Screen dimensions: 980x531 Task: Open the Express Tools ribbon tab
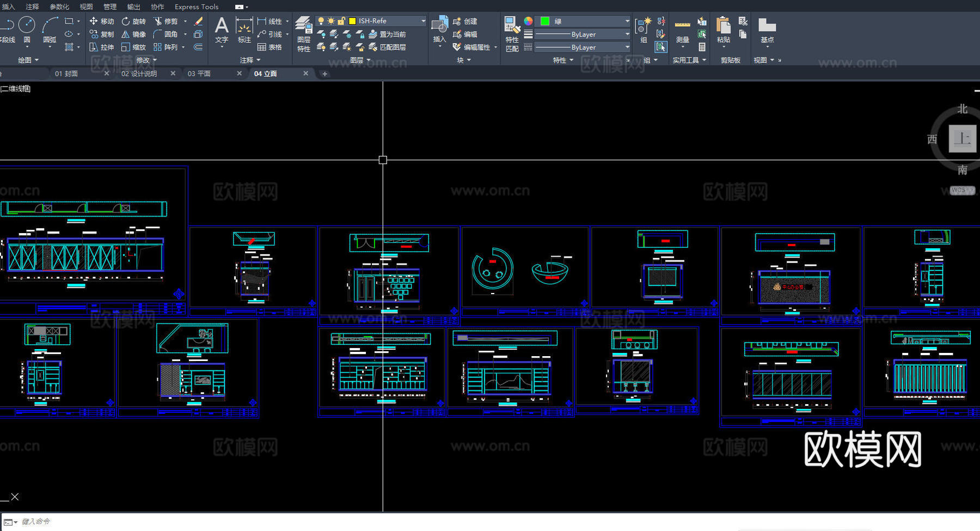click(197, 7)
